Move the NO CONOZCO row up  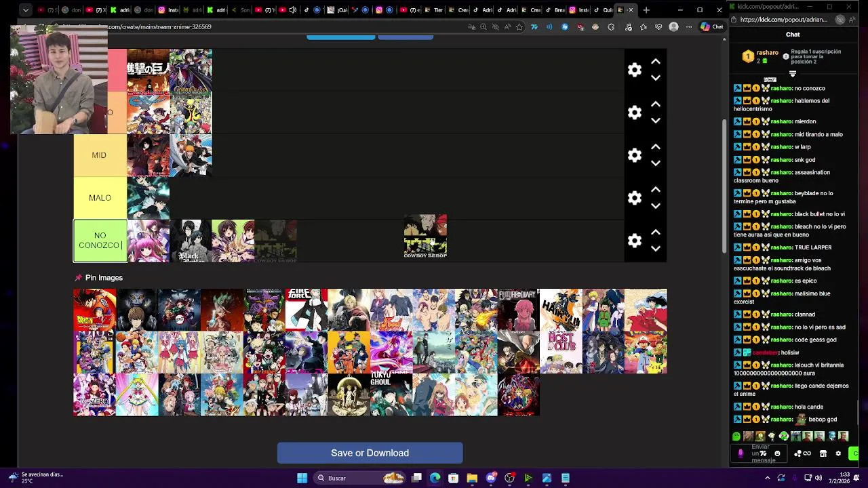656,232
